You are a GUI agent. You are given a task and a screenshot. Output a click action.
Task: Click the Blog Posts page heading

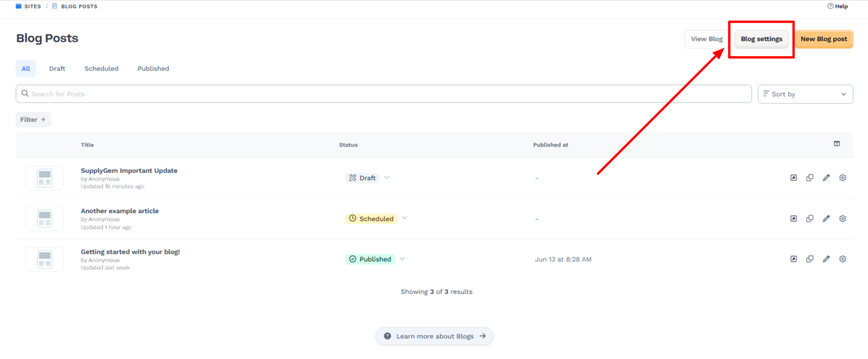(47, 38)
